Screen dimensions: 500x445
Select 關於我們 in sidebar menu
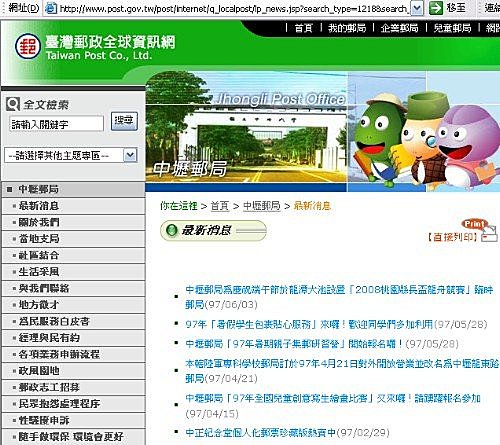tap(73, 222)
